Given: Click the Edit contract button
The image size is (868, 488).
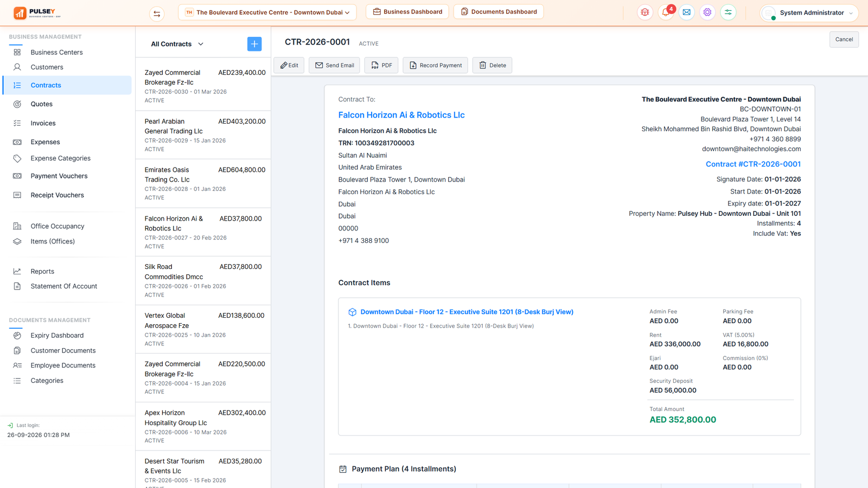Looking at the screenshot, I should (x=289, y=65).
